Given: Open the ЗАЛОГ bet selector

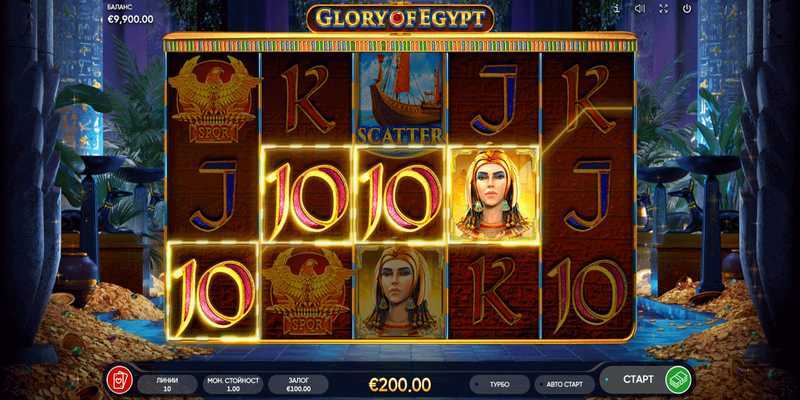Looking at the screenshot, I should (298, 384).
